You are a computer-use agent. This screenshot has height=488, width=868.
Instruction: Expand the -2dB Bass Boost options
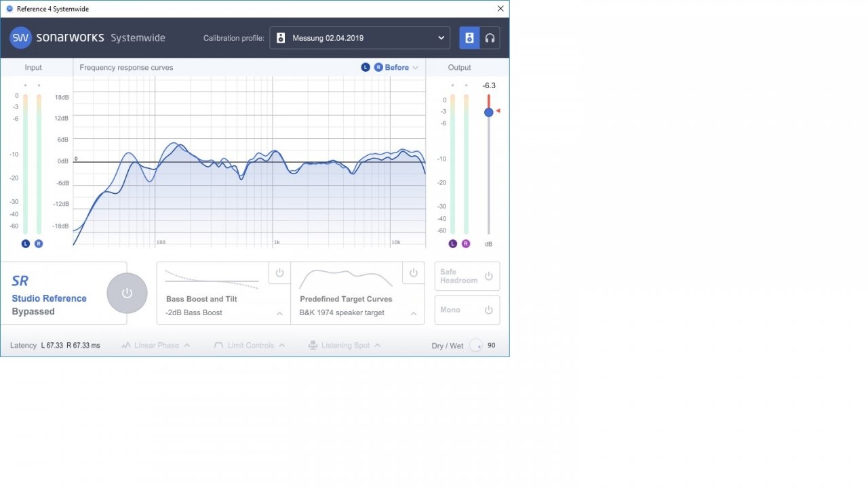(x=279, y=313)
